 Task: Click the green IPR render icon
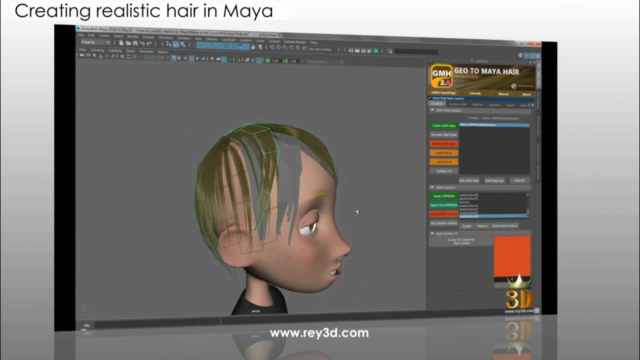[376, 51]
